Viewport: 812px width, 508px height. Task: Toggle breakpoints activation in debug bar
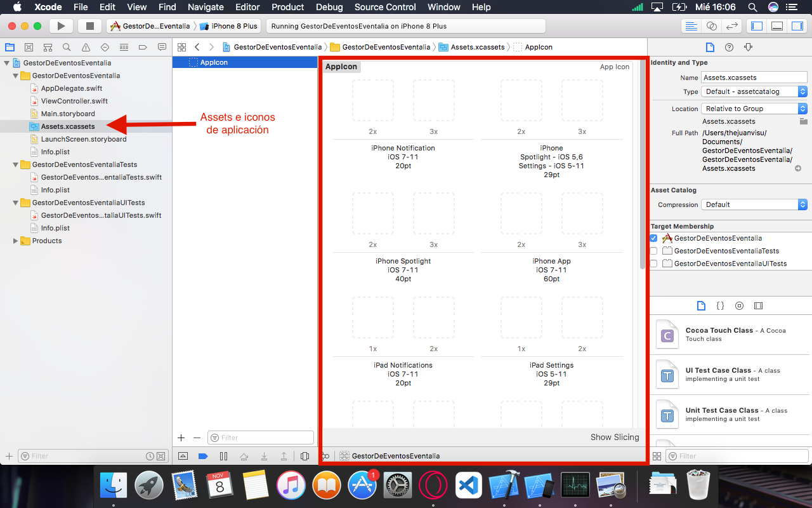click(203, 456)
